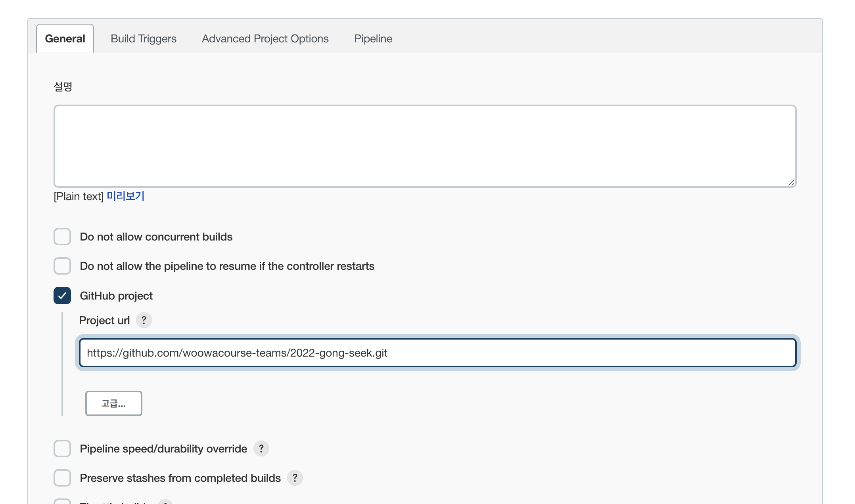Uncheck the GitHub project checkbox
The image size is (855, 504).
click(62, 296)
